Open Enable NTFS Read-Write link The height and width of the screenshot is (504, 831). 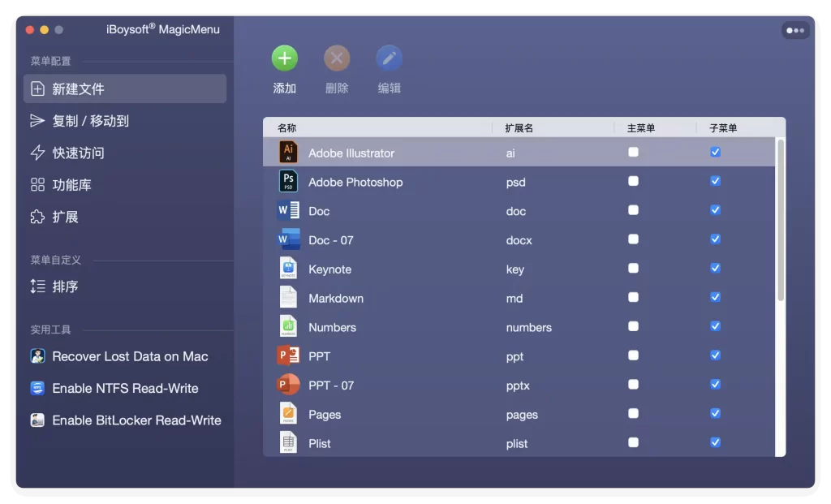(125, 388)
